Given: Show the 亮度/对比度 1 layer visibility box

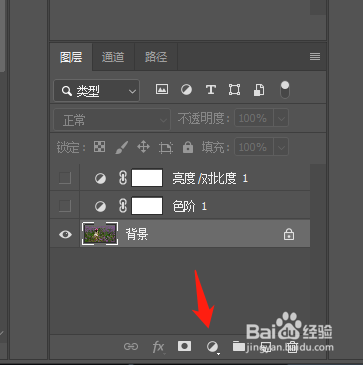Looking at the screenshot, I should (65, 178).
